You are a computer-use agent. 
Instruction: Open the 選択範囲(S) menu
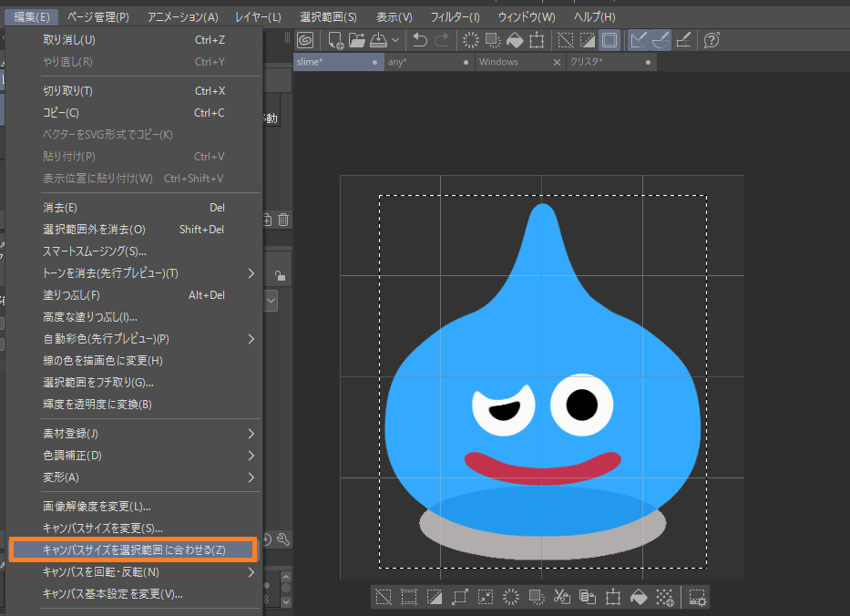point(328,16)
